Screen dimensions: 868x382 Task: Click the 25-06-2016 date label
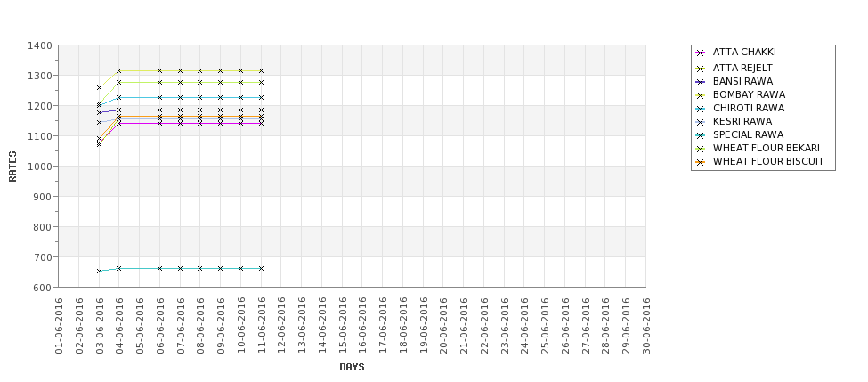tap(545, 326)
